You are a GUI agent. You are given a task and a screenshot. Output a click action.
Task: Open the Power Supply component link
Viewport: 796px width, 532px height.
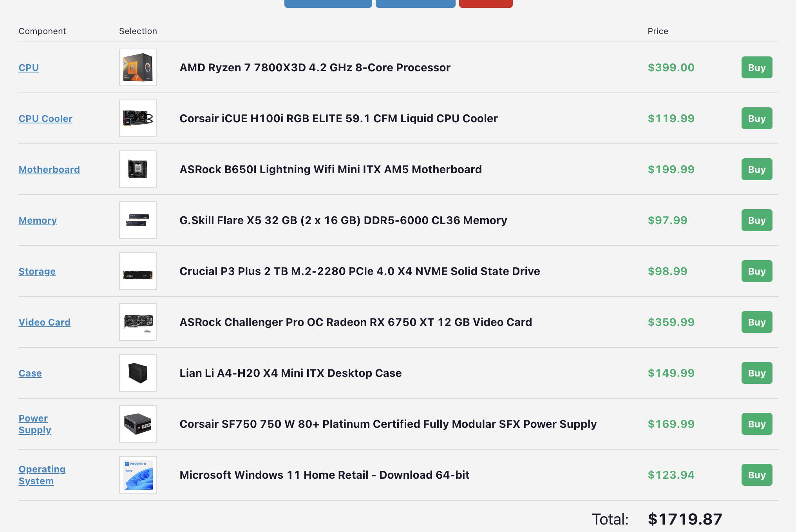coord(35,424)
